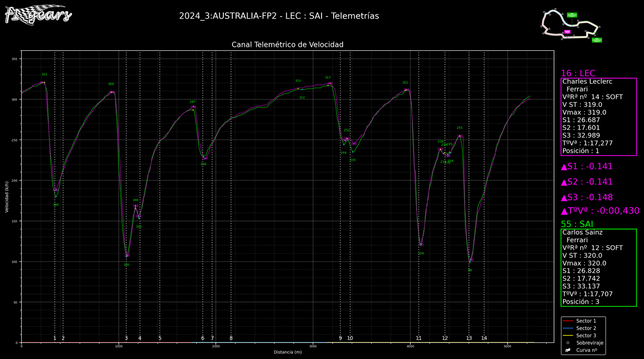Click lap time 'TºVª : 1:17,707'
Image resolution: width=644 pixels, height=359 pixels.
588,294
